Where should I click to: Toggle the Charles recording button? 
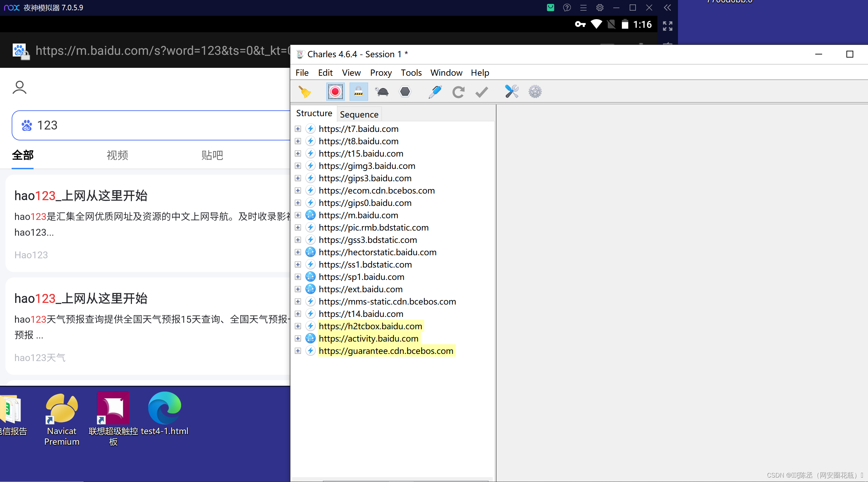335,92
